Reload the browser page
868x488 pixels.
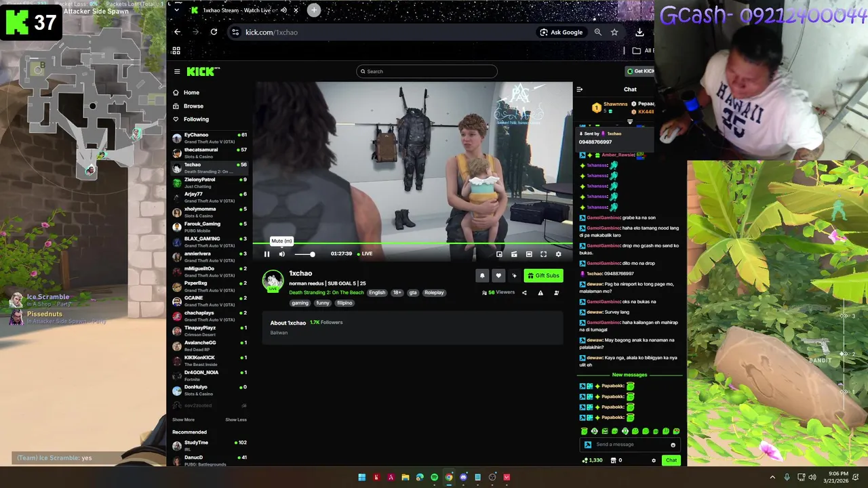click(214, 32)
